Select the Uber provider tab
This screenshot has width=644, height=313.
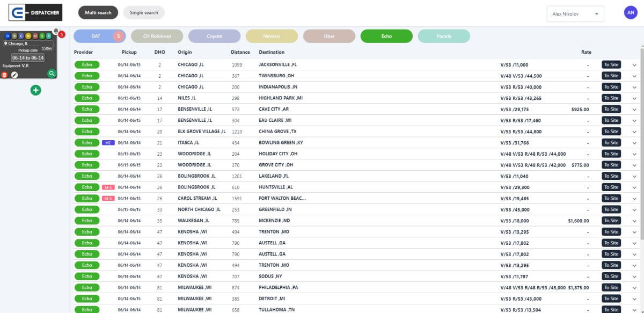[x=330, y=37]
